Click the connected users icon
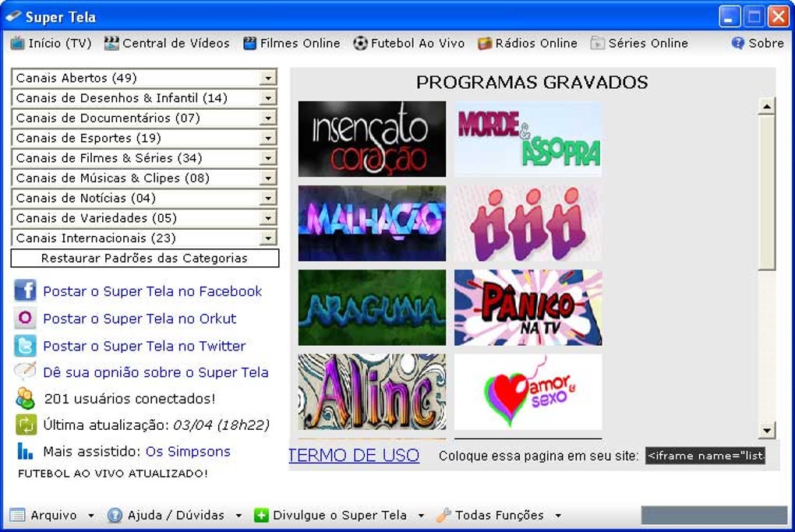 (25, 398)
